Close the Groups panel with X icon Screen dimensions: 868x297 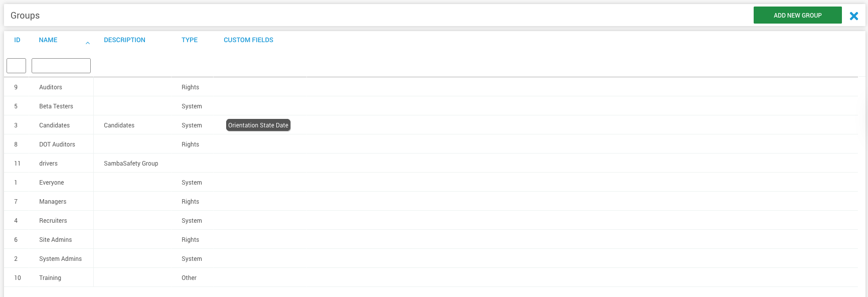tap(853, 16)
